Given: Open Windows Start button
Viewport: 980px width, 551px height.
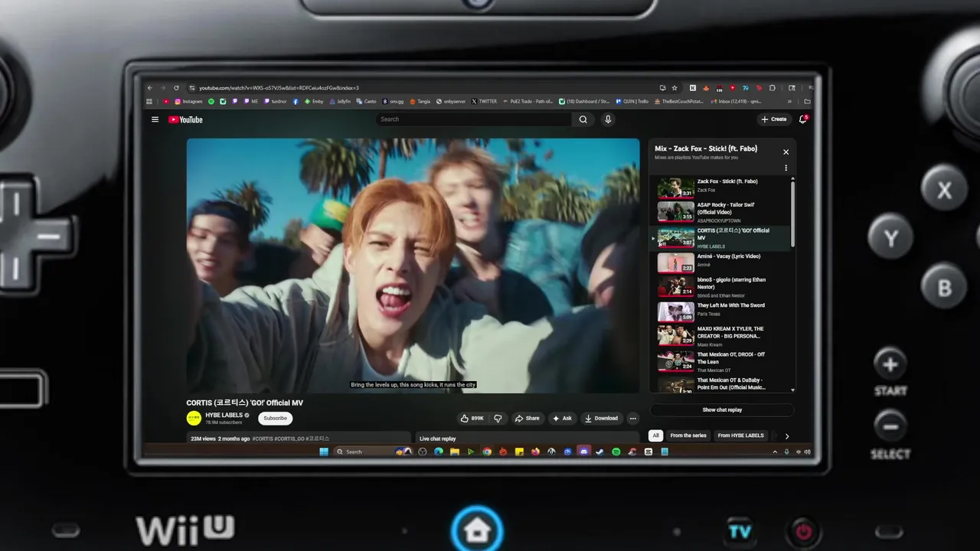Looking at the screenshot, I should 324,452.
